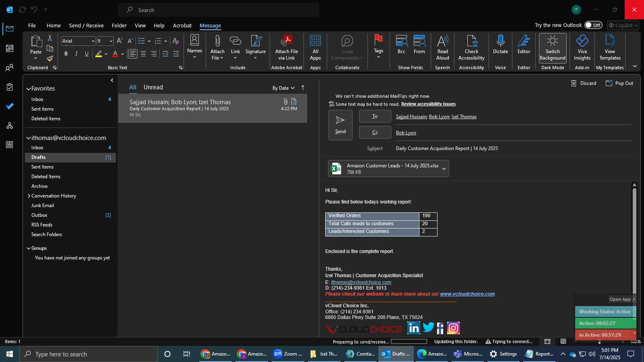
Task: Toggle Switch Background dark mode
Action: [x=553, y=48]
